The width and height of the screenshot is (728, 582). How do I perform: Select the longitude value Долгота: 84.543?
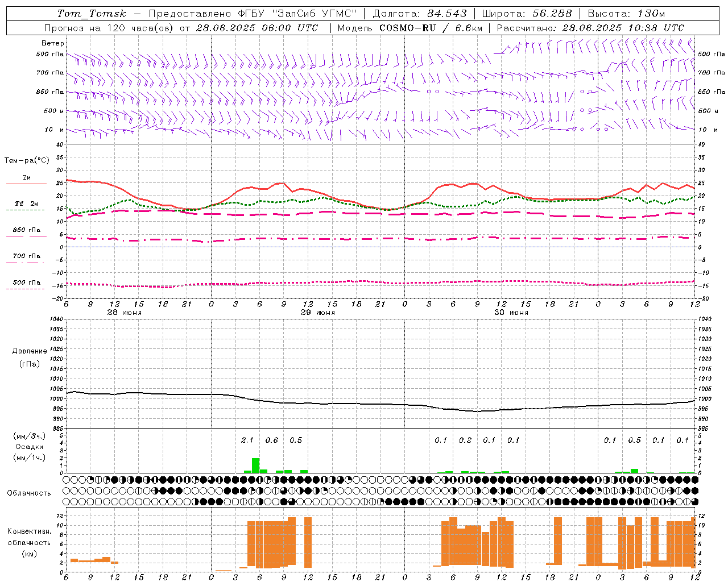pyautogui.click(x=420, y=14)
